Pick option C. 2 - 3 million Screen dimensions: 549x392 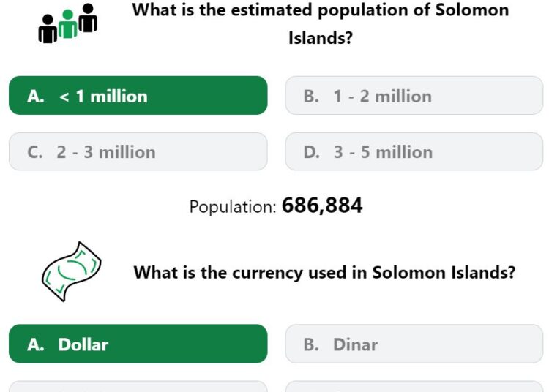(138, 151)
